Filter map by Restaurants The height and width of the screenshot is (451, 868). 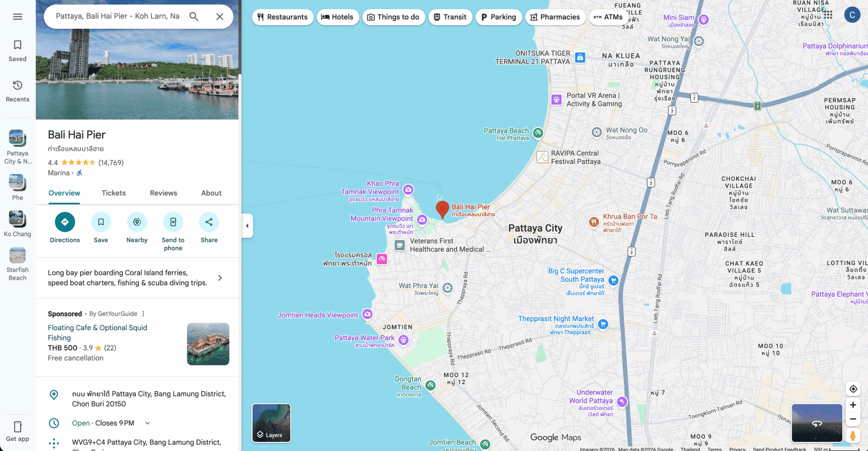point(283,17)
